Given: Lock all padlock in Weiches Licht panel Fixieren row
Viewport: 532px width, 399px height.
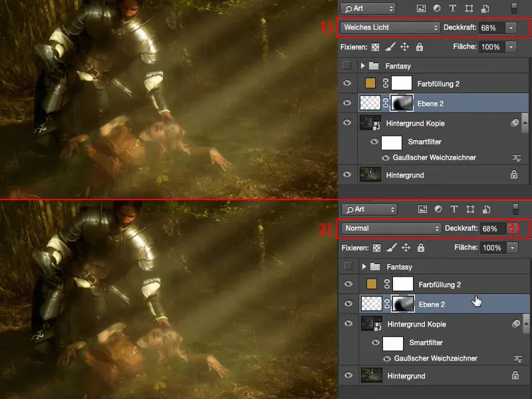Looking at the screenshot, I should [420, 47].
